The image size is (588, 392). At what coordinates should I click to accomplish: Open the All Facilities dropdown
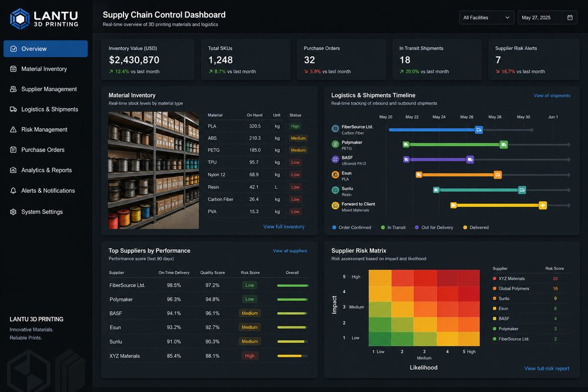(x=486, y=18)
